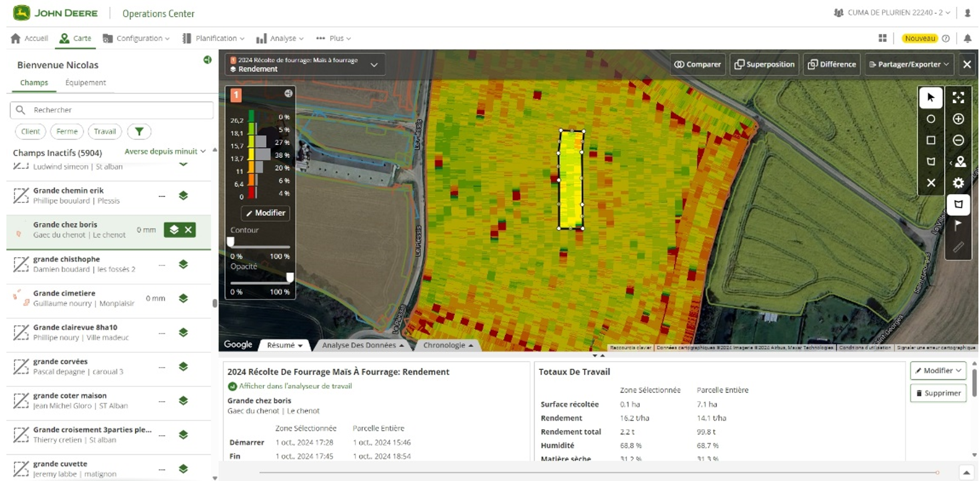Switch to the Équipement tab
Screen dimensions: 980x481
[86, 83]
